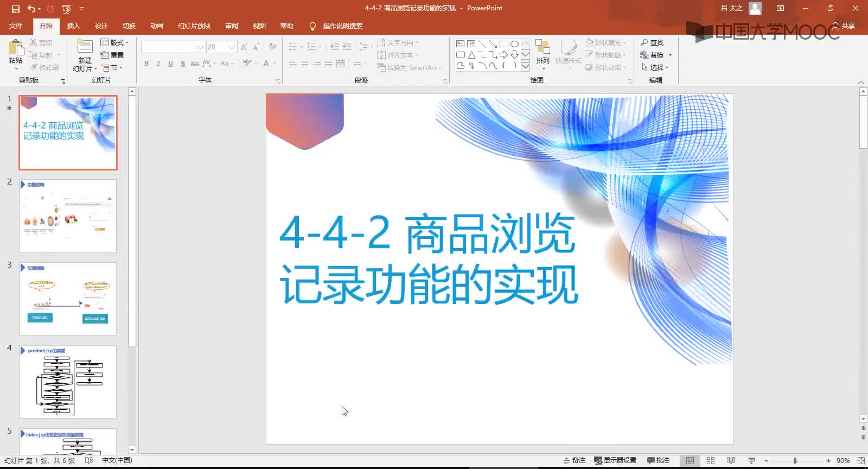The width and height of the screenshot is (868, 469).
Task: Toggle spell check icon in status bar
Action: 89,460
